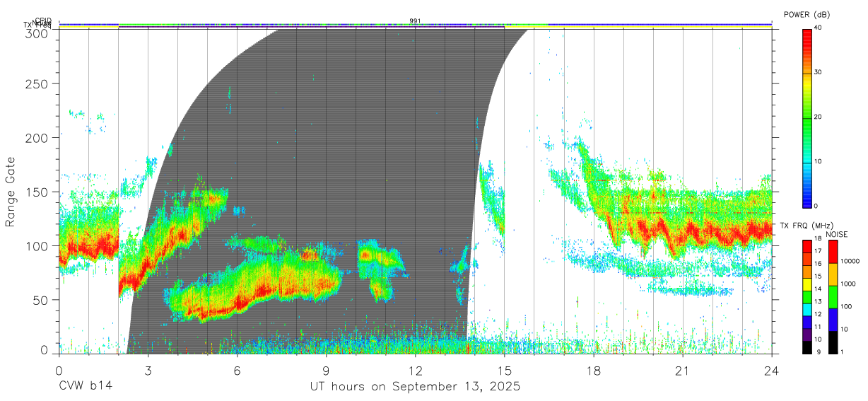The image size is (868, 401).
Task: Select the orange 15–16 MHz TX FRQ swatch
Action: coord(807,272)
